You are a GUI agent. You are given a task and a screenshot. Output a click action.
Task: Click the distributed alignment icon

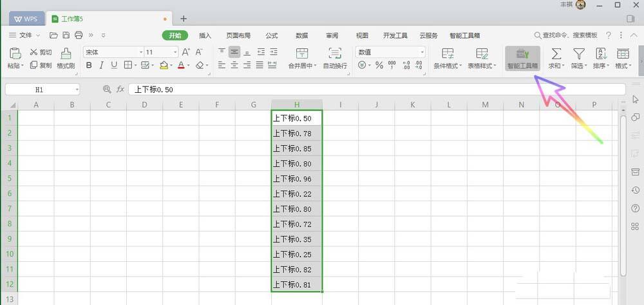pyautogui.click(x=272, y=65)
